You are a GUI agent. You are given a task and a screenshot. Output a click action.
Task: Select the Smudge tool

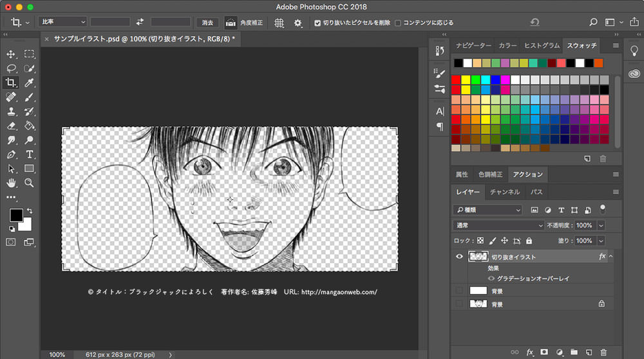[11, 141]
